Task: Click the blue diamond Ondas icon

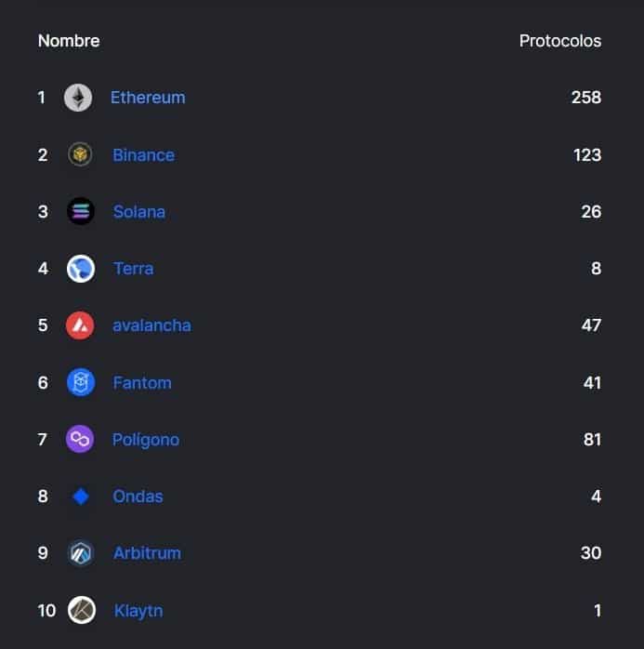Action: point(81,497)
